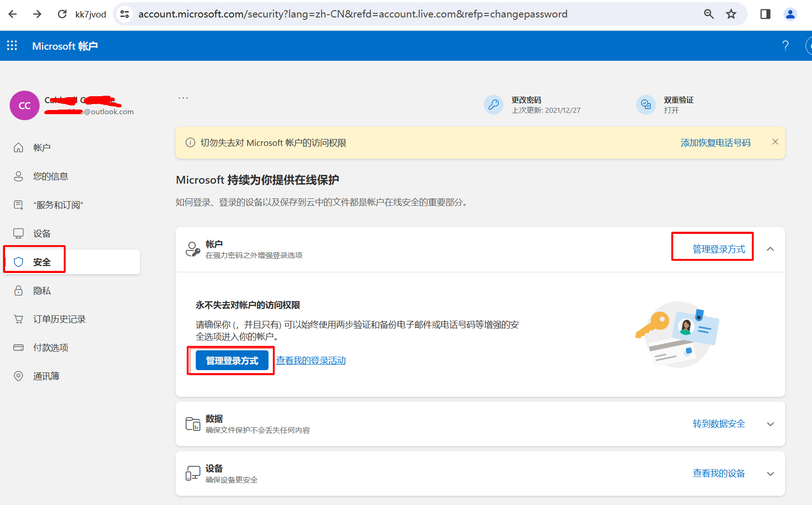Open 付款选项 in the sidebar
Viewport: 812px width, 505px height.
(x=51, y=348)
